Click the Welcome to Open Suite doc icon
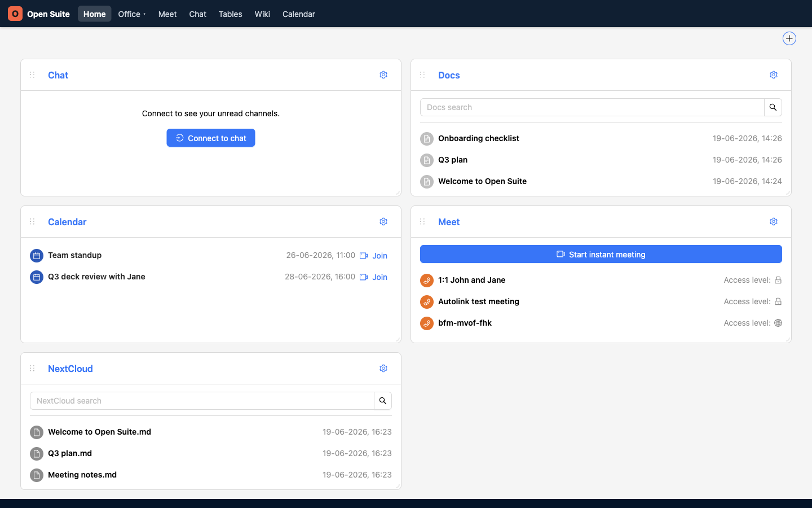This screenshot has width=812, height=508. (427, 182)
